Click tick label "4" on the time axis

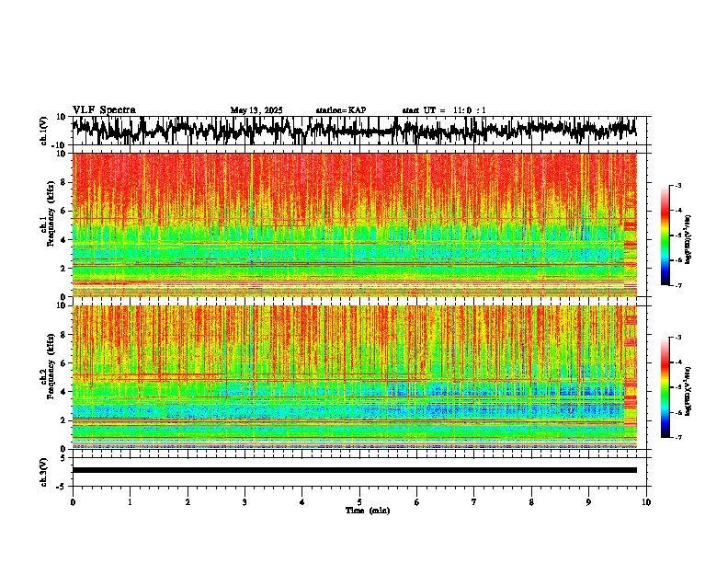(x=302, y=502)
